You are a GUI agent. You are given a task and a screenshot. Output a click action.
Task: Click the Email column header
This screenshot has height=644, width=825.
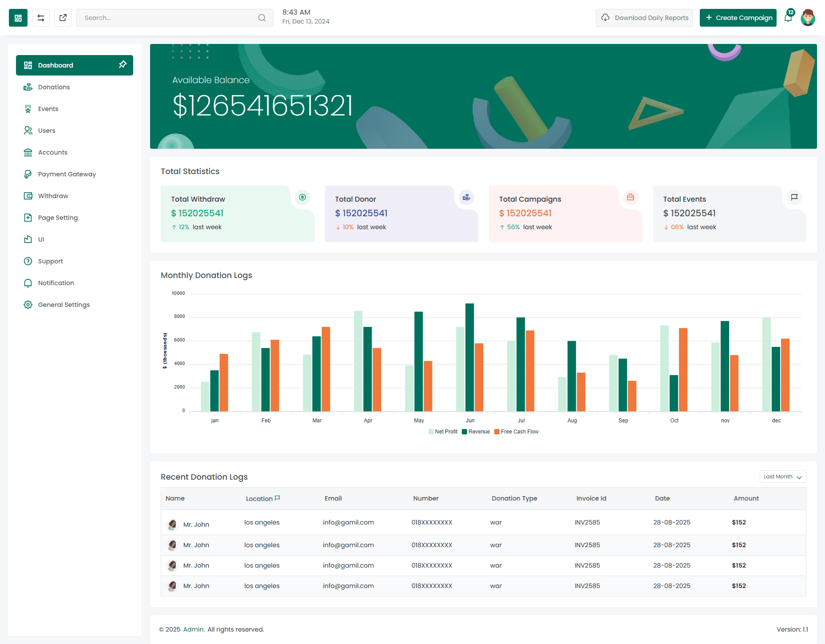333,498
